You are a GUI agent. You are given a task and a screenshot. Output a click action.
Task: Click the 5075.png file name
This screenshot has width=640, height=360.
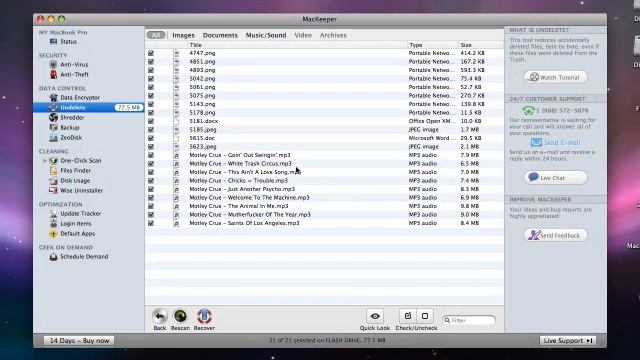[202, 96]
